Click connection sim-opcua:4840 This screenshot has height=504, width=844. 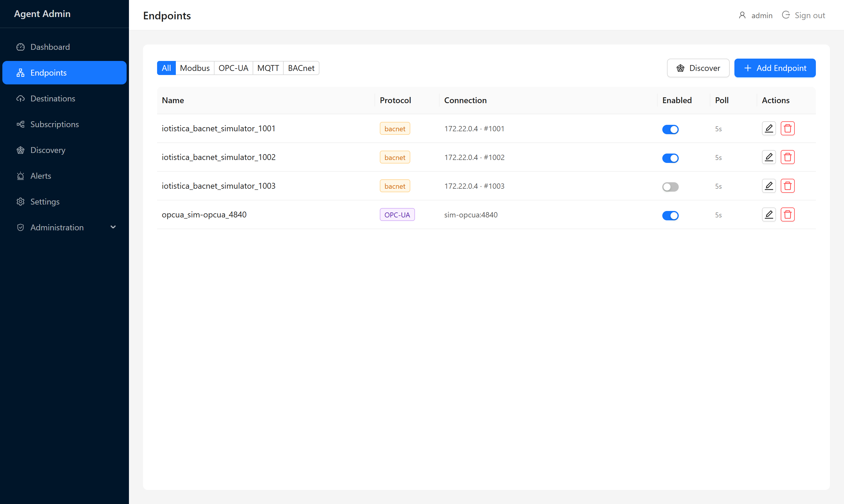pyautogui.click(x=471, y=215)
